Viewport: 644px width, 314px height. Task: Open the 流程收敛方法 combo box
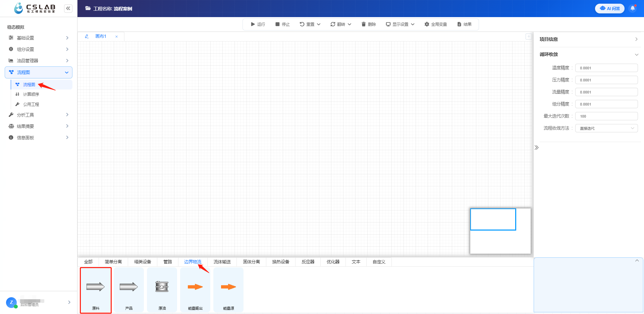click(606, 128)
